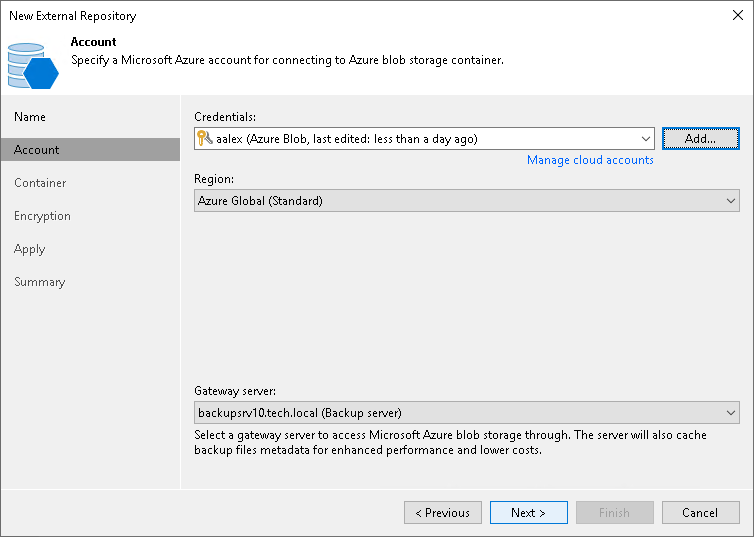
Task: Click the aalex credentials selection field
Action: (420, 139)
